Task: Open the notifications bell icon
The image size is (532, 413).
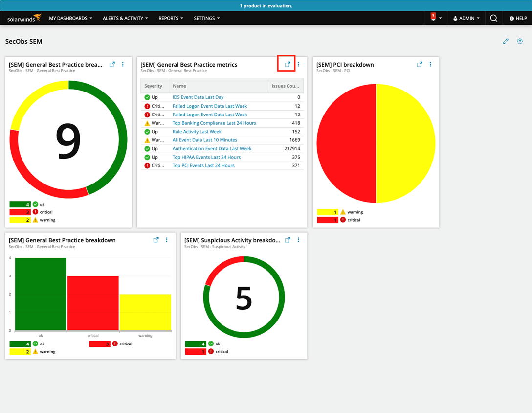Action: [433, 17]
